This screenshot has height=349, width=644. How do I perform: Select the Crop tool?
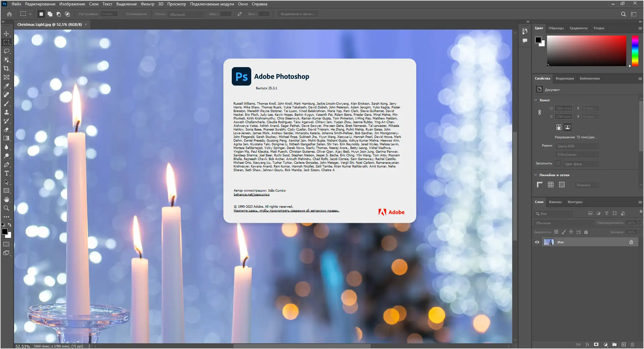[6, 68]
